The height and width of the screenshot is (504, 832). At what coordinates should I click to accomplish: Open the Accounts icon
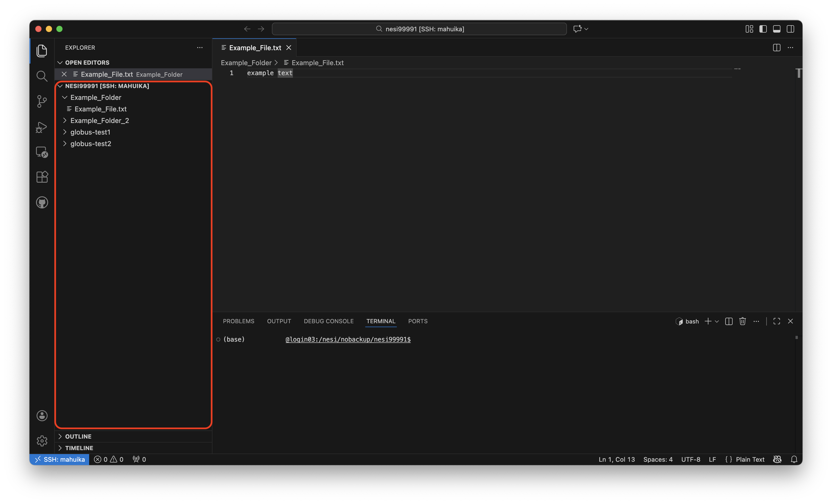tap(42, 416)
